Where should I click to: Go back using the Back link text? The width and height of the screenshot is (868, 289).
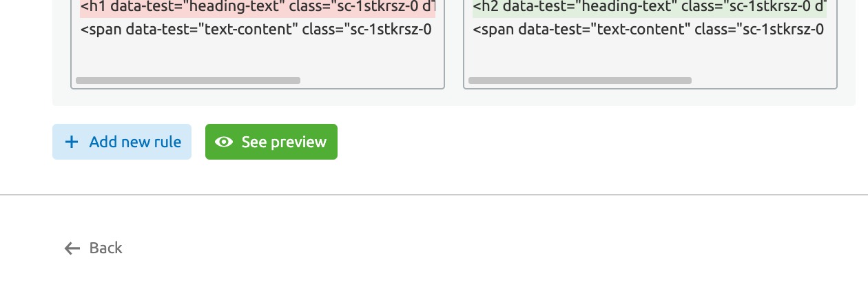105,248
